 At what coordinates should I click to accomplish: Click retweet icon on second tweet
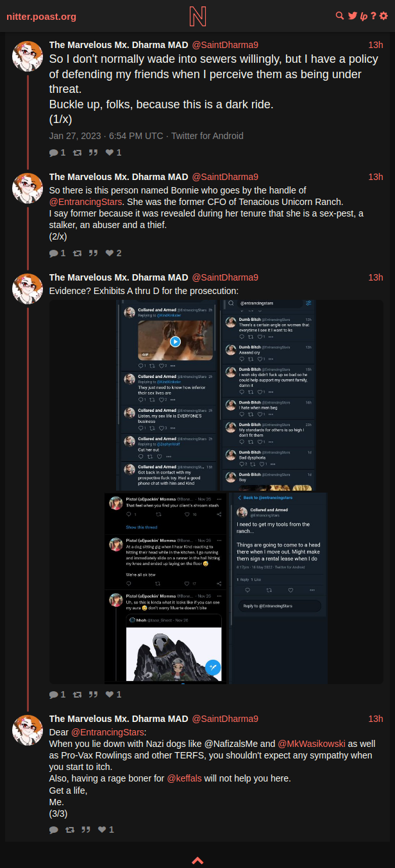point(78,253)
